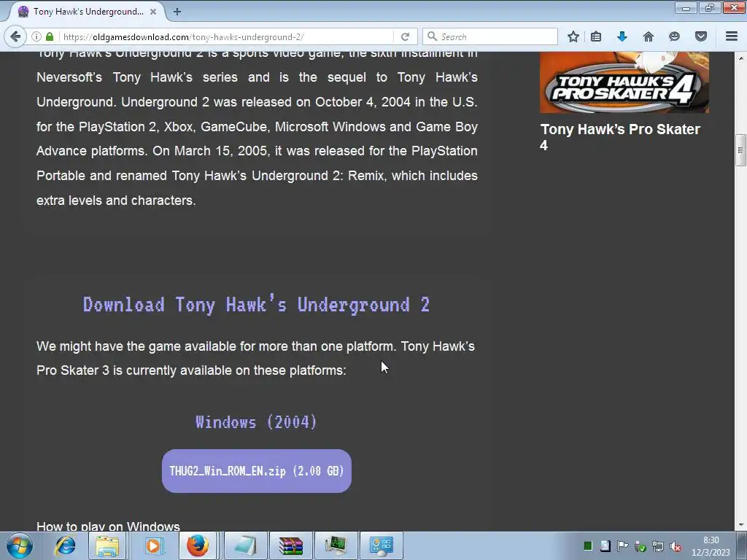Bookmark this page with the star icon

573,36
